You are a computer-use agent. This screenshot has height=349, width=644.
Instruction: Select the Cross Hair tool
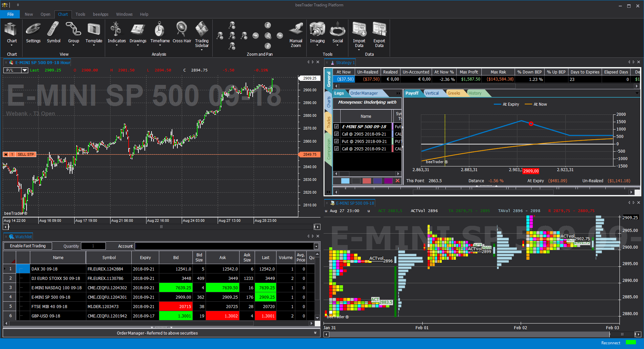(182, 33)
